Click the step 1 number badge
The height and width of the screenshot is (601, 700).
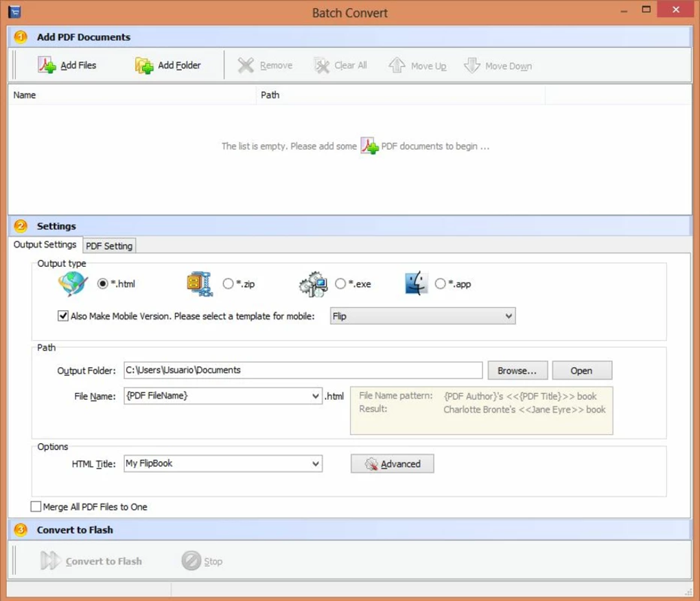pyautogui.click(x=21, y=36)
